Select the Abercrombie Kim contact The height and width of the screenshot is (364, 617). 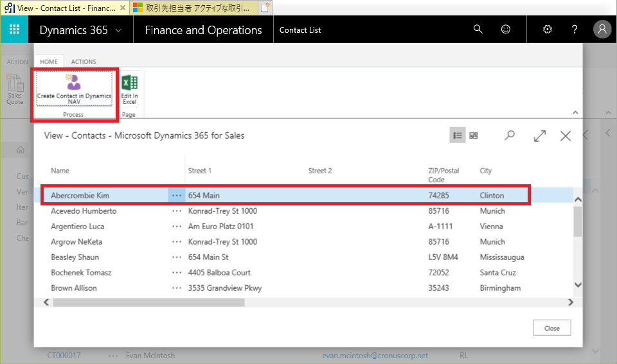pyautogui.click(x=80, y=195)
